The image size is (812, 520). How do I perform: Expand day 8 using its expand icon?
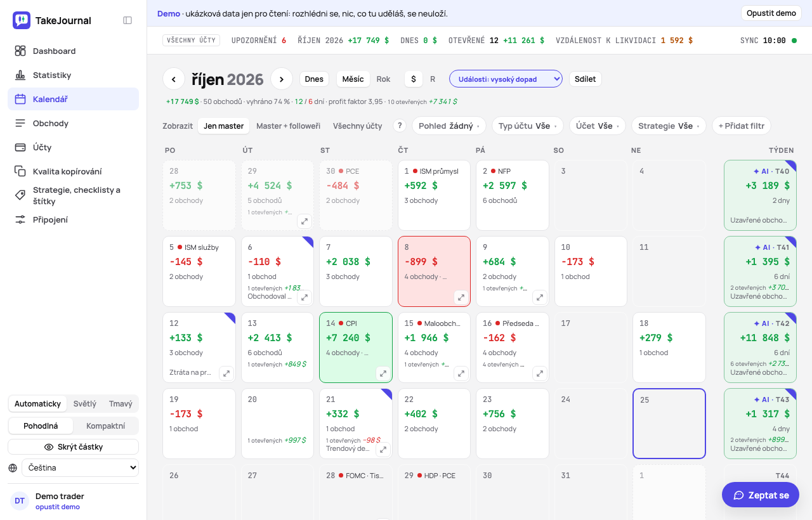click(x=461, y=297)
